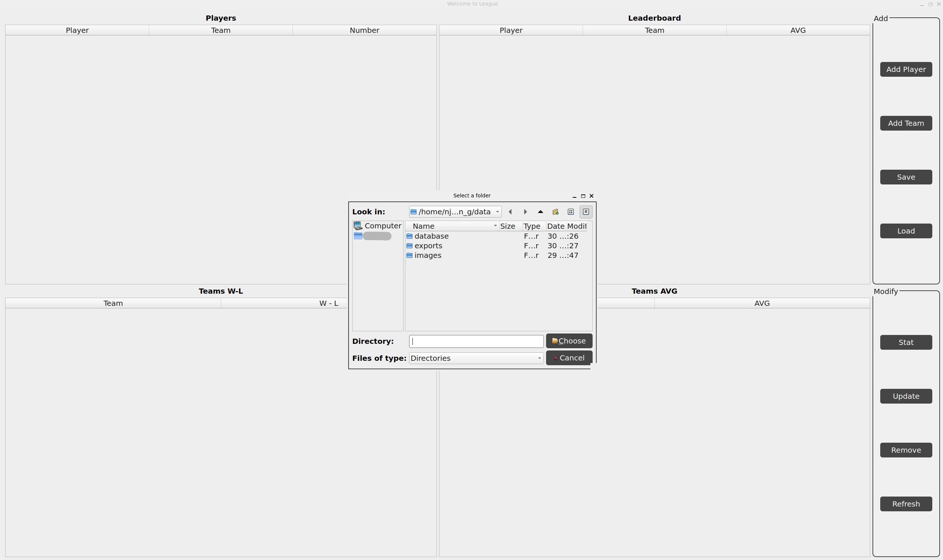The image size is (943, 560).
Task: Go to parent directory arrow
Action: (x=541, y=212)
